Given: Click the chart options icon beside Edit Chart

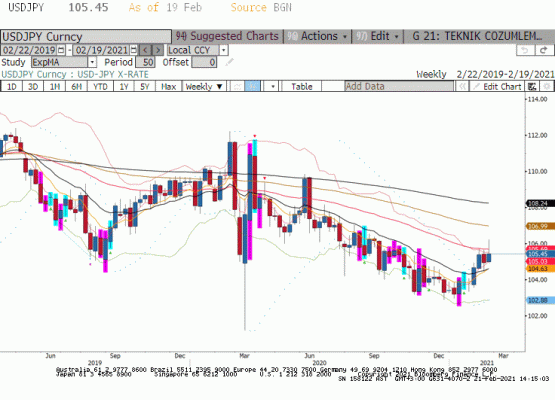Looking at the screenshot, I should point(532,86).
